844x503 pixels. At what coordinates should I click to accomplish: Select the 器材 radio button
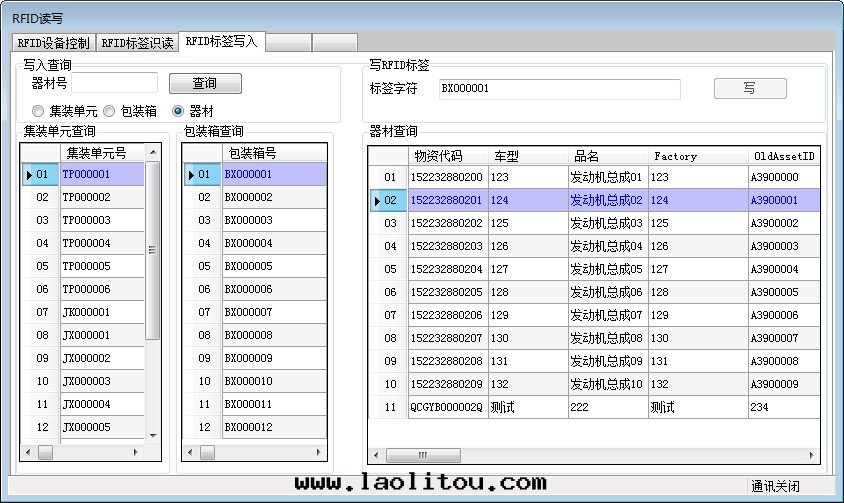pyautogui.click(x=179, y=111)
